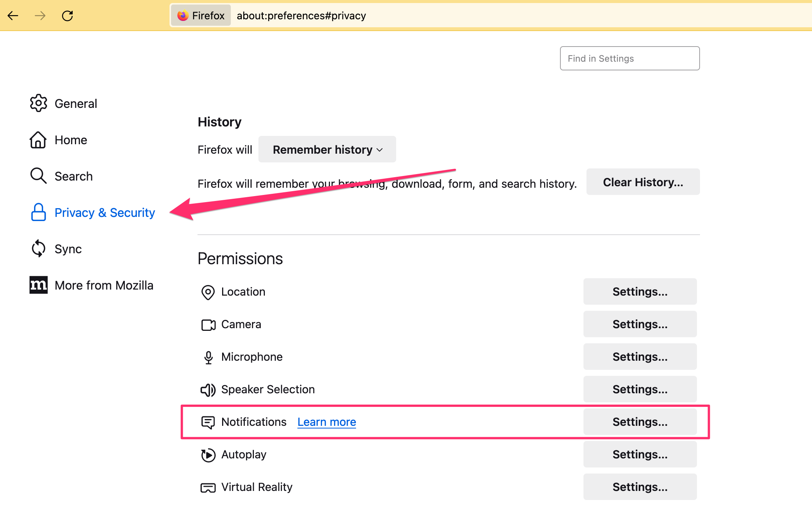Expand the Remember history dropdown
The width and height of the screenshot is (812, 511).
click(x=327, y=150)
